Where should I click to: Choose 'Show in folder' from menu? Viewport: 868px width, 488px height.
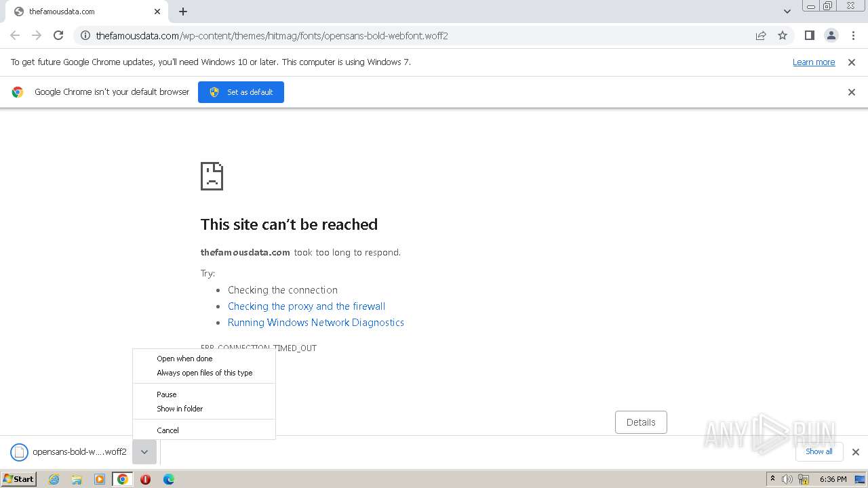(180, 409)
